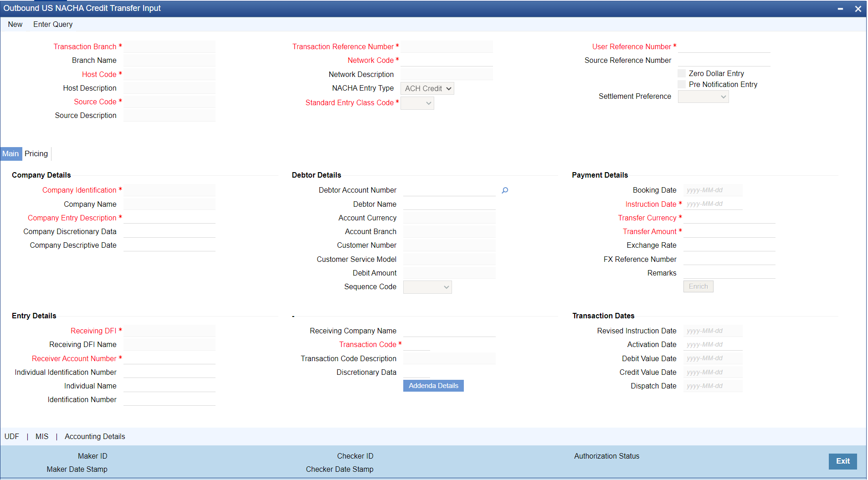868x480 pixels.
Task: Focus the Activation Date field
Action: click(713, 345)
